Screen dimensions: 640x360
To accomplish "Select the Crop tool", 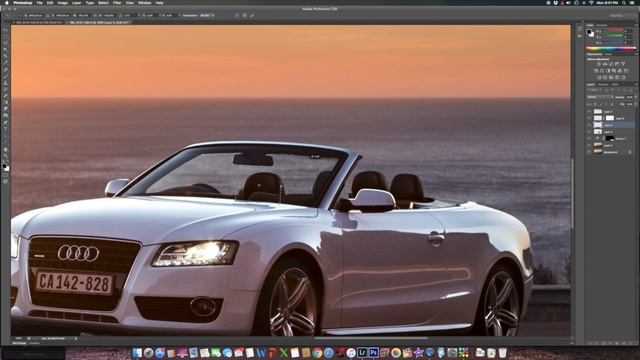I will (x=5, y=56).
